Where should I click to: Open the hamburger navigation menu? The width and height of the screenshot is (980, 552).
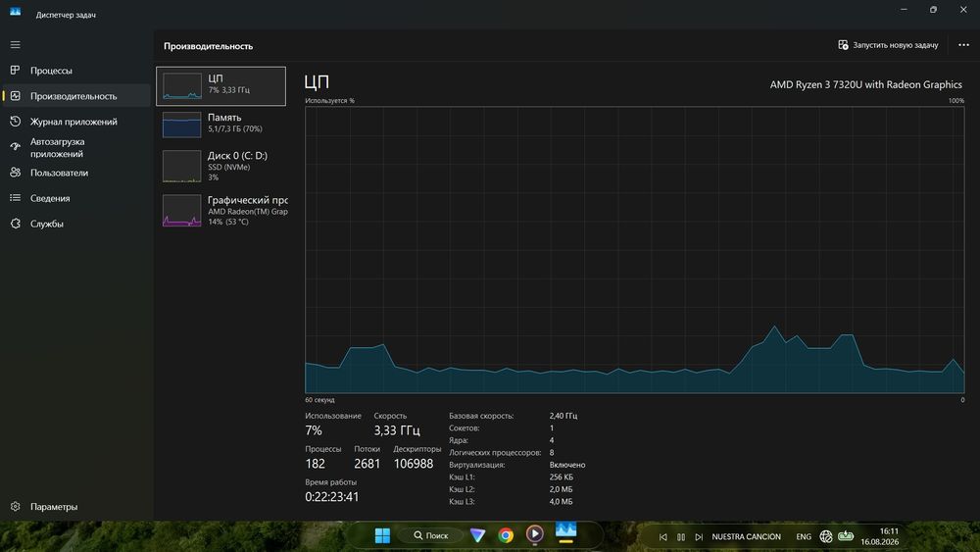point(15,45)
